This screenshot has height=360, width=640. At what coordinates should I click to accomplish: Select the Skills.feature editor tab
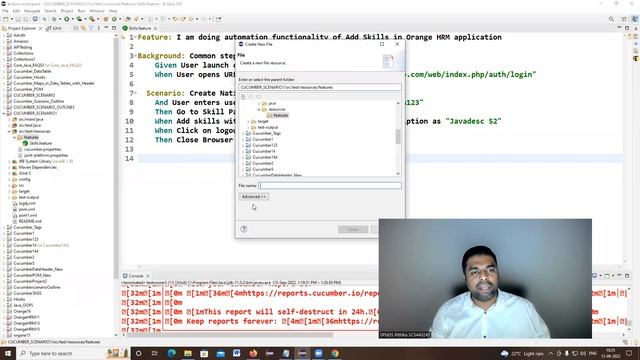point(140,28)
